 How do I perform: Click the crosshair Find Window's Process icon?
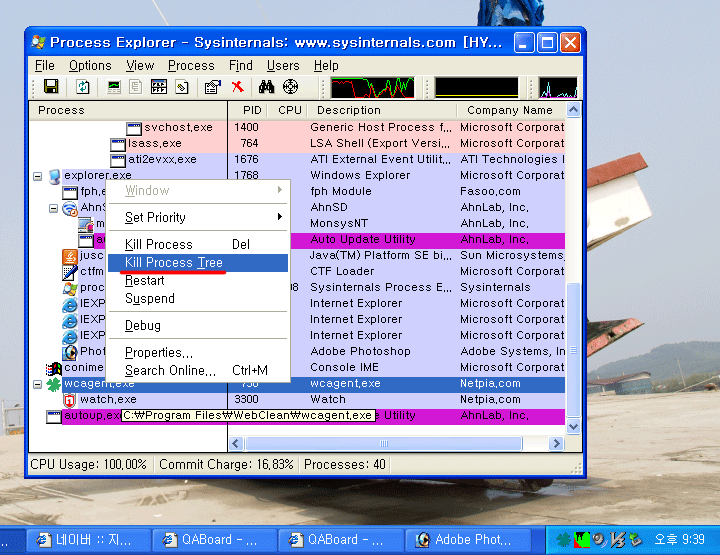click(290, 86)
